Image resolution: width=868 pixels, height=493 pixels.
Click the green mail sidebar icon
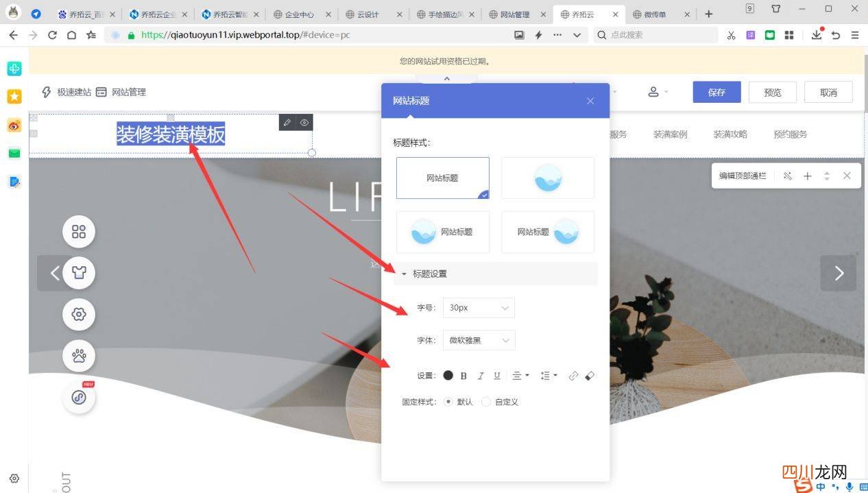(x=14, y=153)
